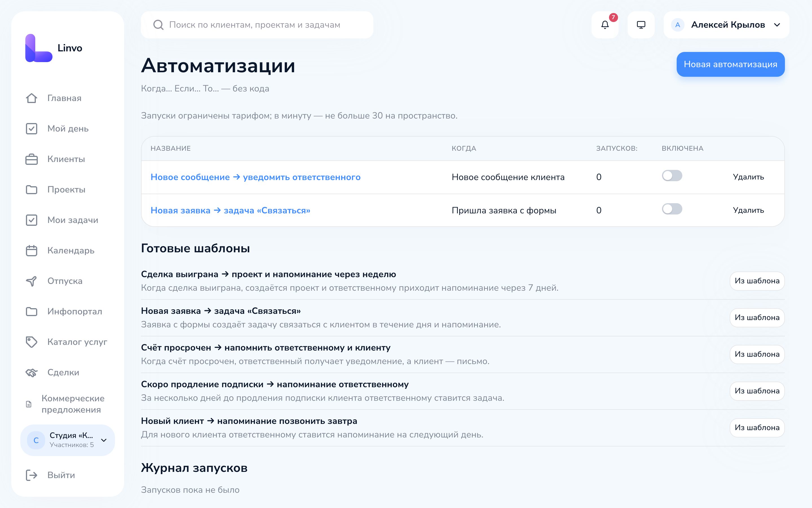The image size is (812, 508).
Task: Use Из шаблона for Скоро продление подписки
Action: pyautogui.click(x=757, y=391)
